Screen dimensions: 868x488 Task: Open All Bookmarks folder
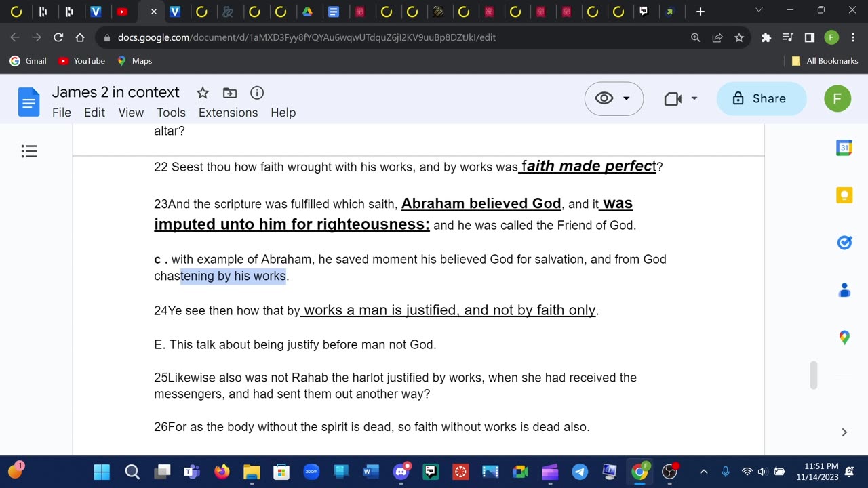[825, 61]
